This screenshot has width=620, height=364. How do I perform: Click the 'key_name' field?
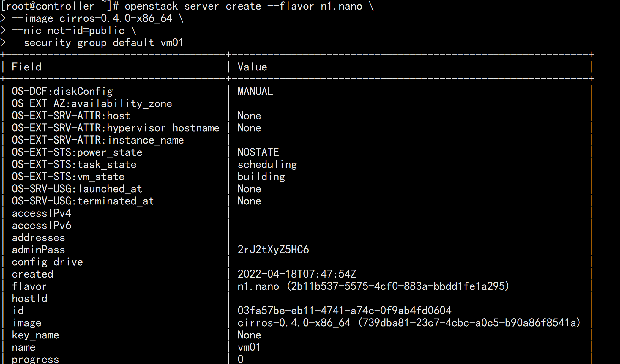point(36,335)
